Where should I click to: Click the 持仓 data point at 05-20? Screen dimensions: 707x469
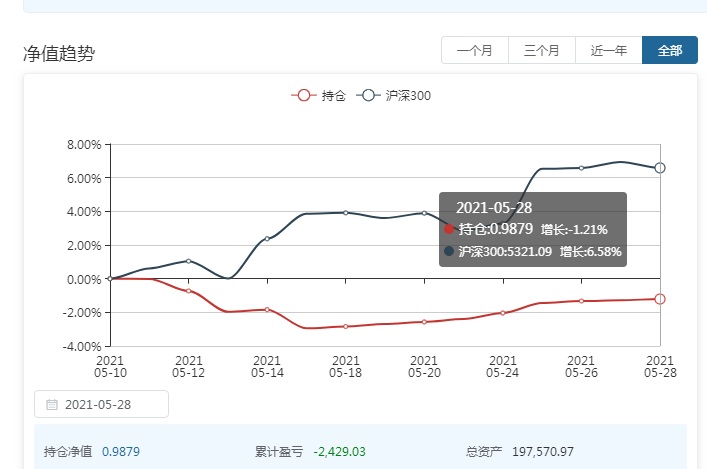(x=424, y=322)
